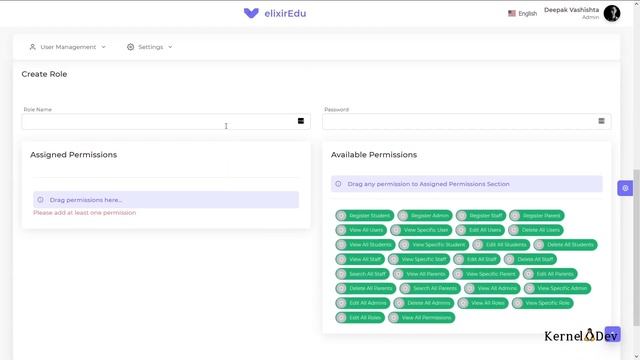Select the Edit All Staff permission chip
The image size is (640, 360).
click(476, 259)
